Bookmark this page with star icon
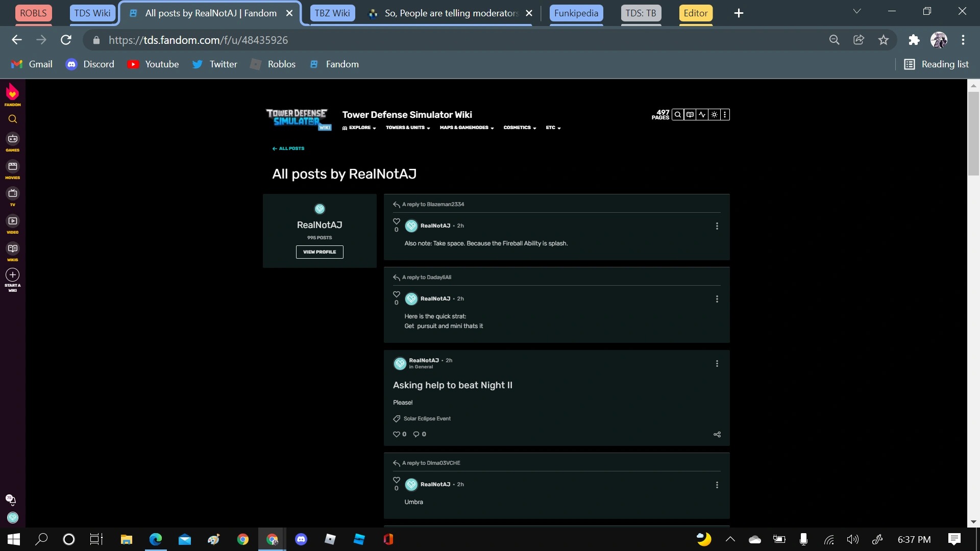 point(884,40)
